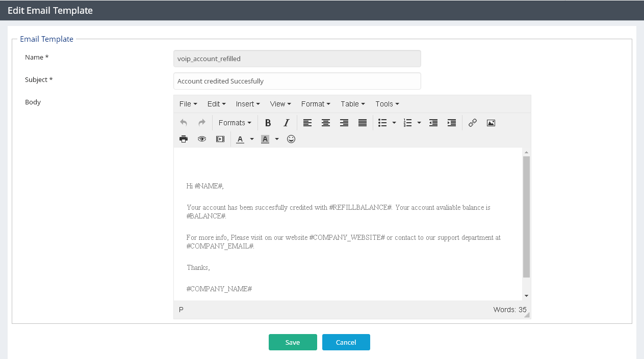644x359 pixels.
Task: Undo the last editor change
Action: pyautogui.click(x=184, y=123)
